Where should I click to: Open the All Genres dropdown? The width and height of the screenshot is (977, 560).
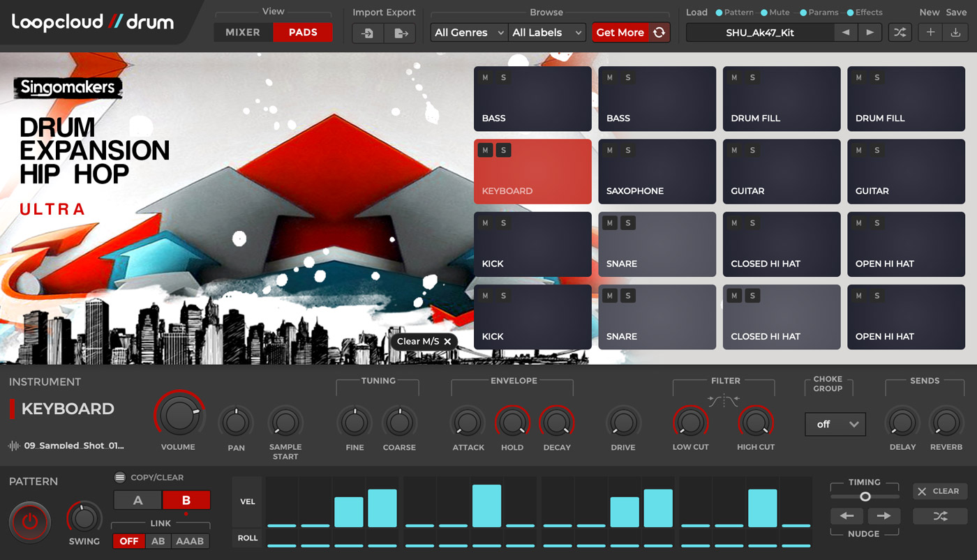469,33
